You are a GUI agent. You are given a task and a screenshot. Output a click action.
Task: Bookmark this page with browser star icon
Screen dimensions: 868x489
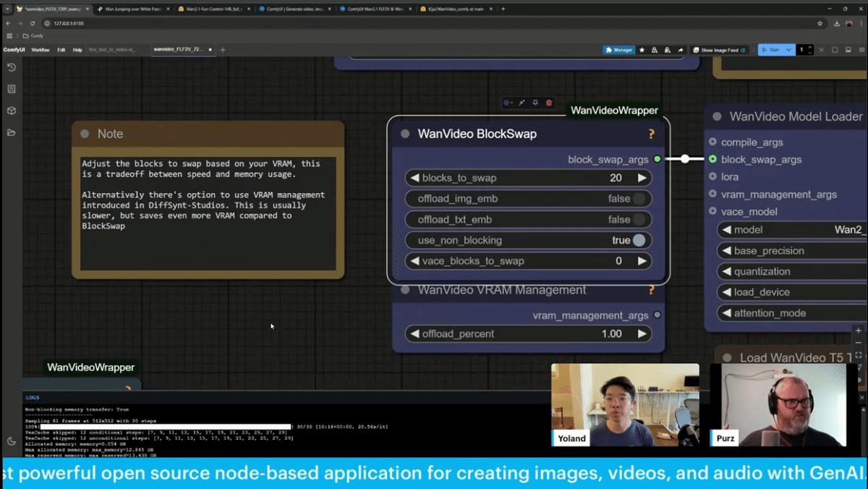(x=820, y=23)
